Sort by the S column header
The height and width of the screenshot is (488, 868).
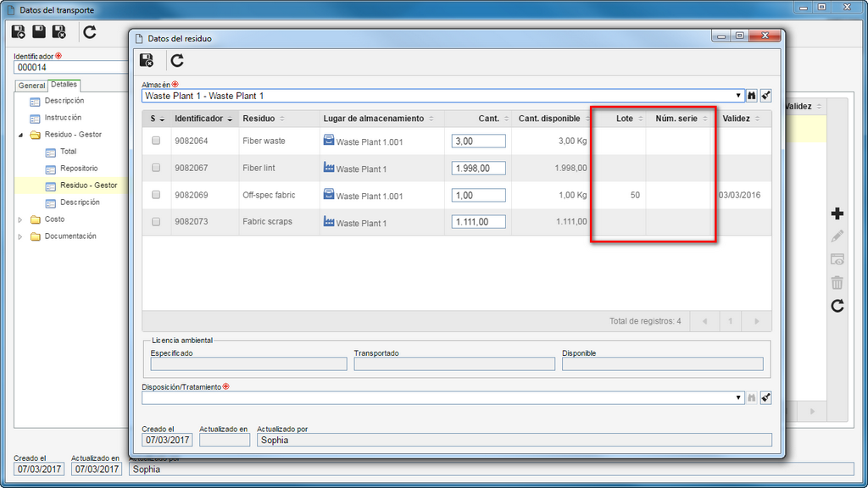(157, 119)
